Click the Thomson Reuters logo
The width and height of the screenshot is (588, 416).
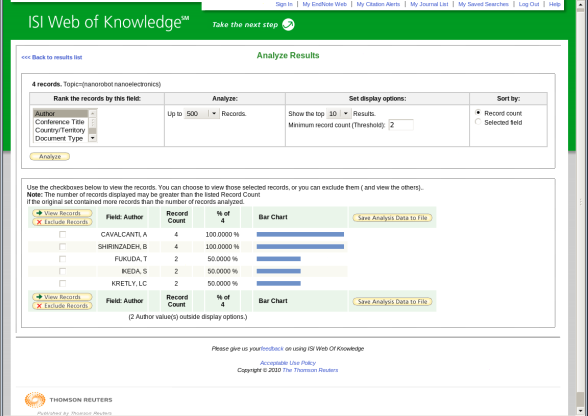69,399
